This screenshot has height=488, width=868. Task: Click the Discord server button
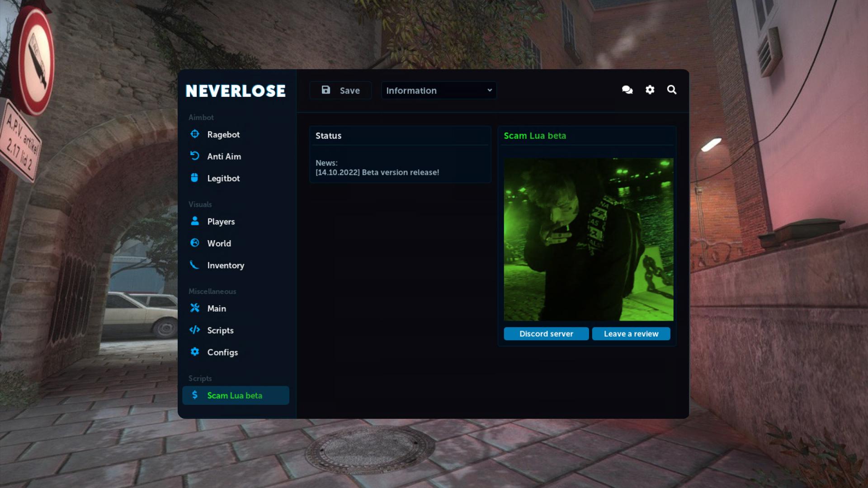tap(546, 333)
